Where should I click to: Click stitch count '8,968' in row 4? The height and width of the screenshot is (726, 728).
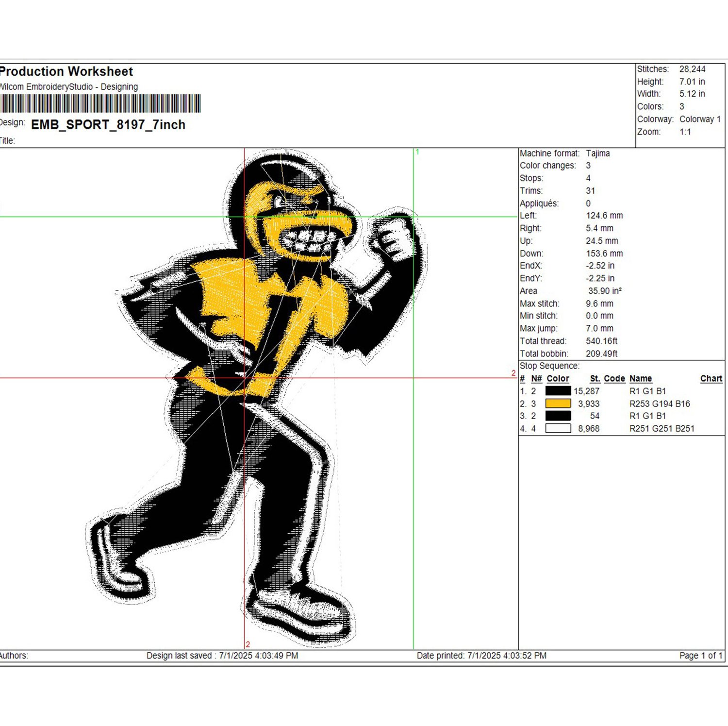pos(589,428)
